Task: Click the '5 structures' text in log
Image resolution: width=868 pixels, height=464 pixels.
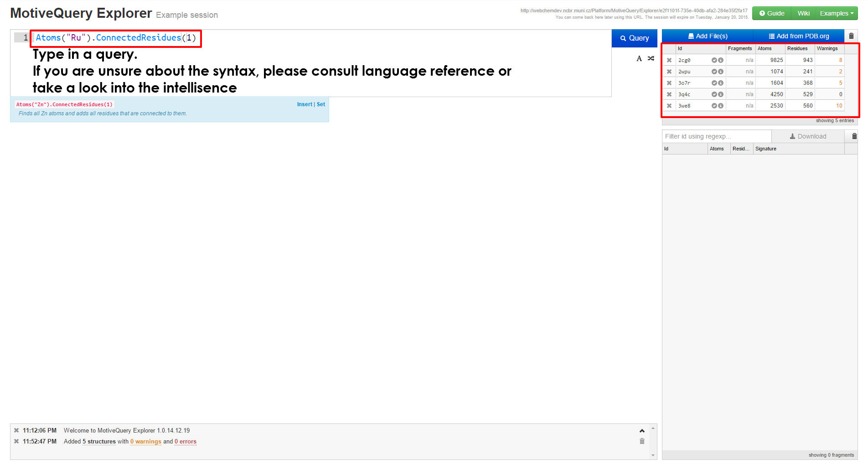Action: coord(99,441)
